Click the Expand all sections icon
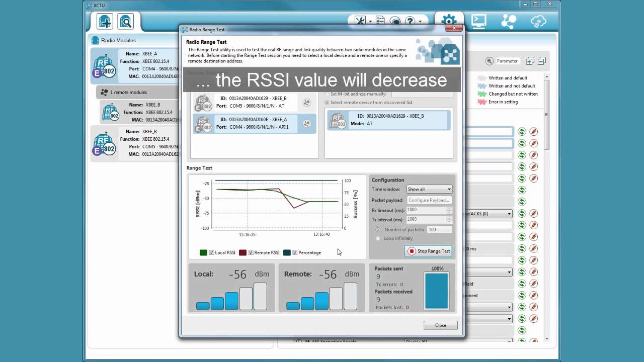The height and width of the screenshot is (362, 644). pyautogui.click(x=529, y=61)
